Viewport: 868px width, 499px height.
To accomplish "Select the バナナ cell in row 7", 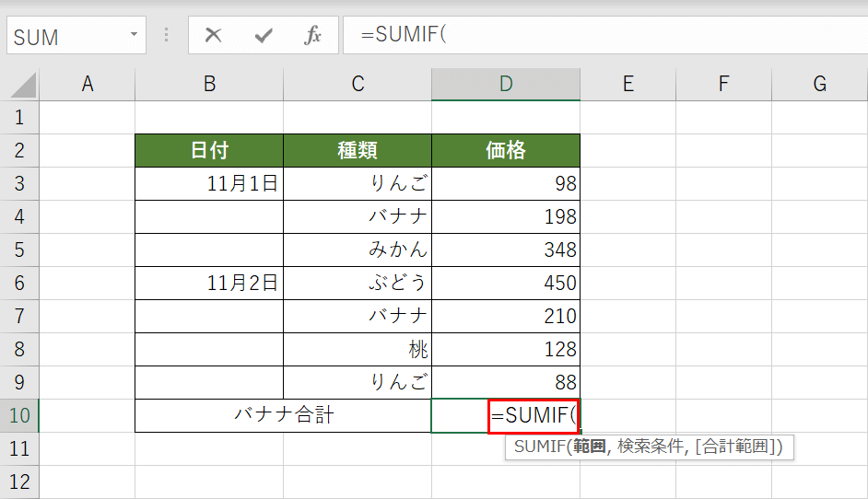I will (x=358, y=317).
